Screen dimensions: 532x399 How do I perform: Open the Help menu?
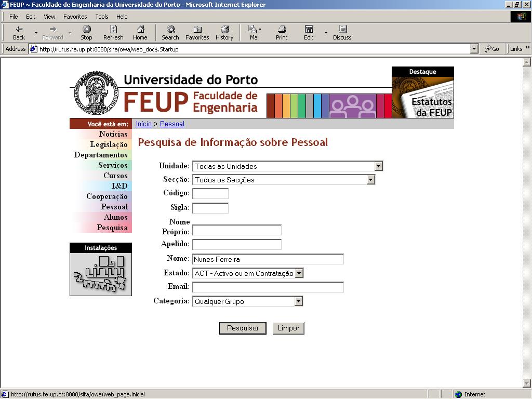122,17
